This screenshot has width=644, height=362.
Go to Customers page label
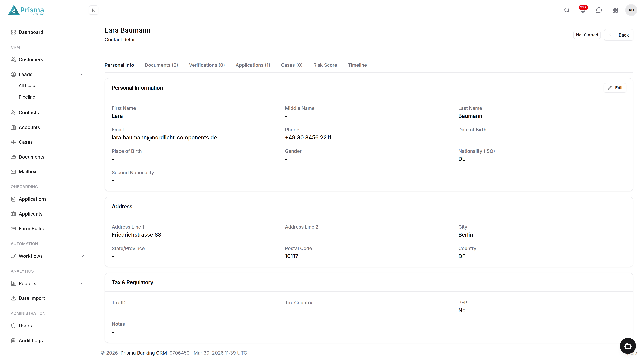tap(31, 60)
